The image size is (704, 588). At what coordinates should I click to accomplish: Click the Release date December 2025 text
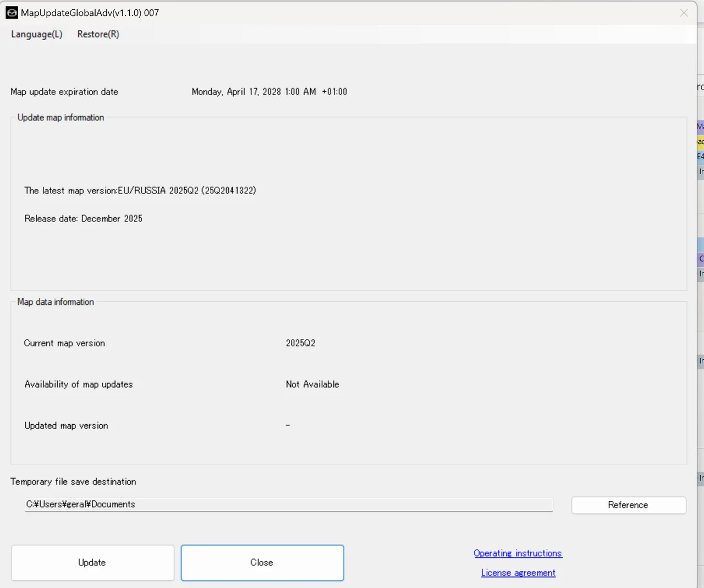tap(83, 219)
